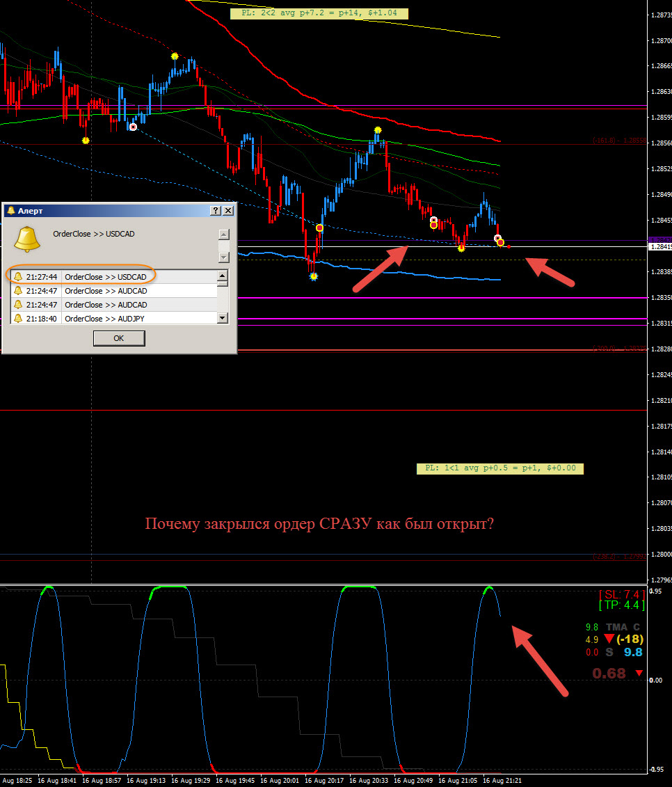Image resolution: width=672 pixels, height=787 pixels.
Task: Click bell icon of the 21:27:44 alert row
Action: pyautogui.click(x=18, y=276)
